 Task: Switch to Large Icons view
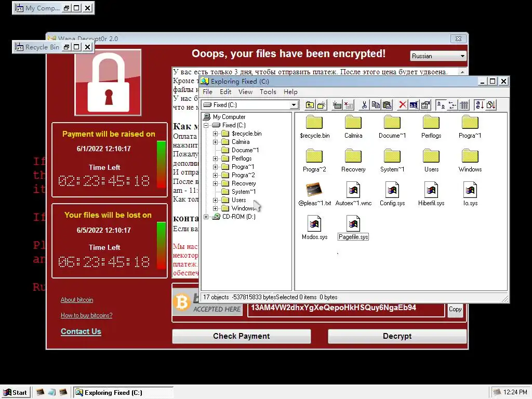click(x=441, y=105)
